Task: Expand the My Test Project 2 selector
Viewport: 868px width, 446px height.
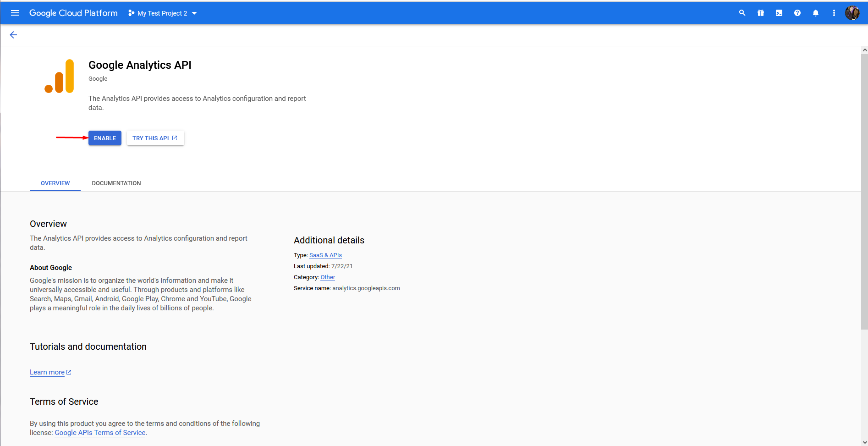Action: 162,13
